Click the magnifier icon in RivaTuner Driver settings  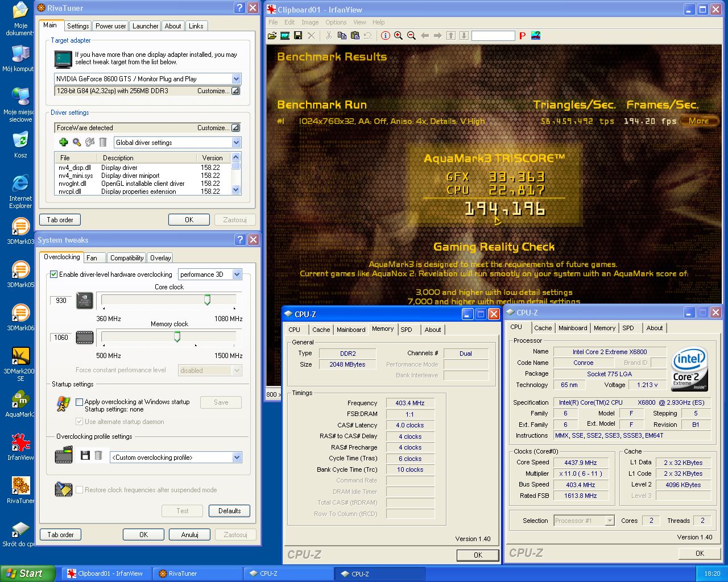[76, 142]
